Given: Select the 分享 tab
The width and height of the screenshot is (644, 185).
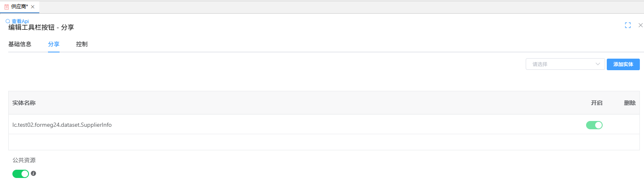Looking at the screenshot, I should [54, 44].
